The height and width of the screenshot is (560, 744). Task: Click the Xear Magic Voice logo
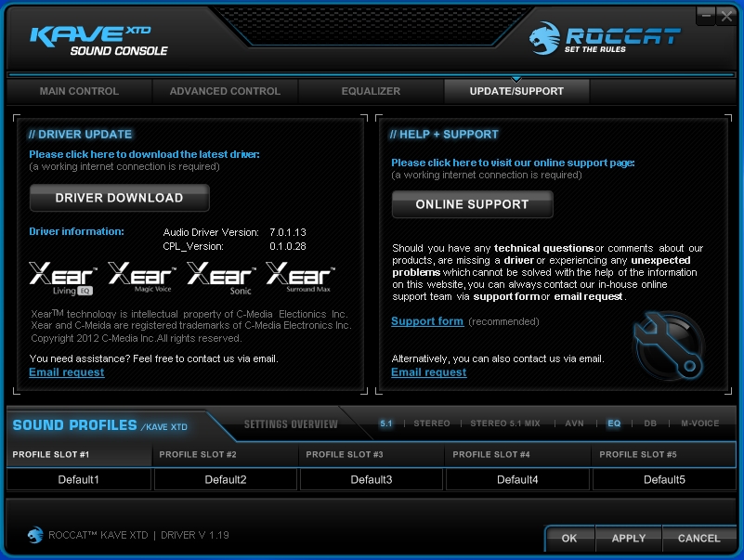(142, 277)
